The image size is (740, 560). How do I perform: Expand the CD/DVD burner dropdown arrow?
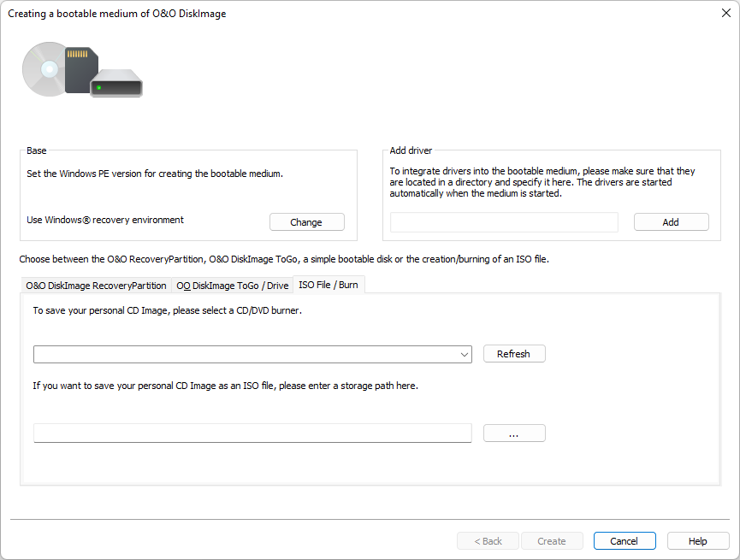(464, 354)
